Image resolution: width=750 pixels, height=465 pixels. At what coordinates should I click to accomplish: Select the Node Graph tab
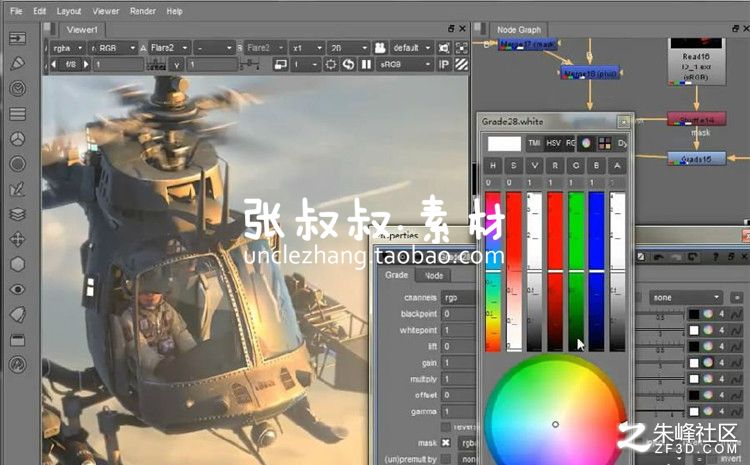pos(518,30)
